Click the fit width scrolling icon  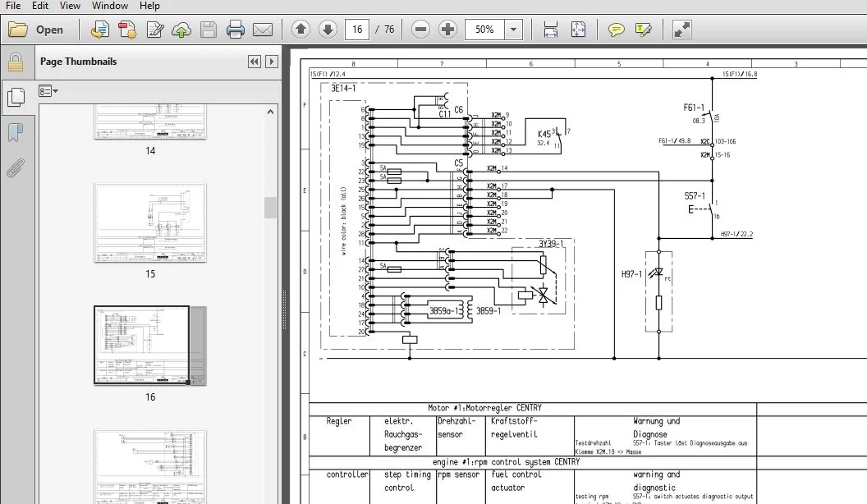pyautogui.click(x=551, y=30)
